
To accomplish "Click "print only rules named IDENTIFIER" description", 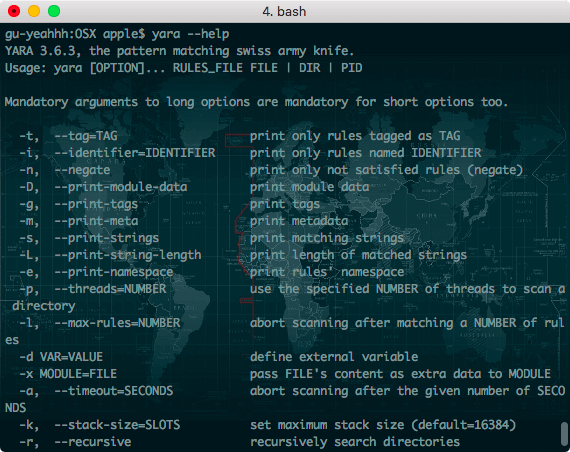I will point(366,153).
